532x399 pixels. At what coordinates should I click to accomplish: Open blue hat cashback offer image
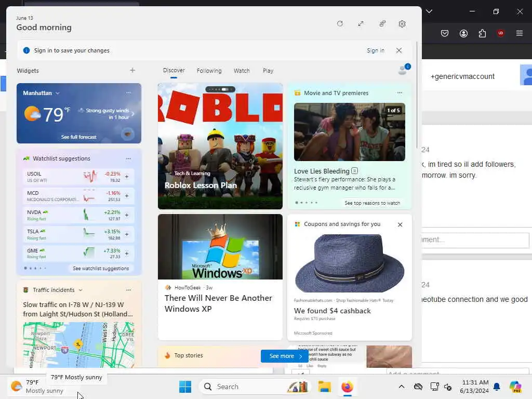(x=350, y=263)
